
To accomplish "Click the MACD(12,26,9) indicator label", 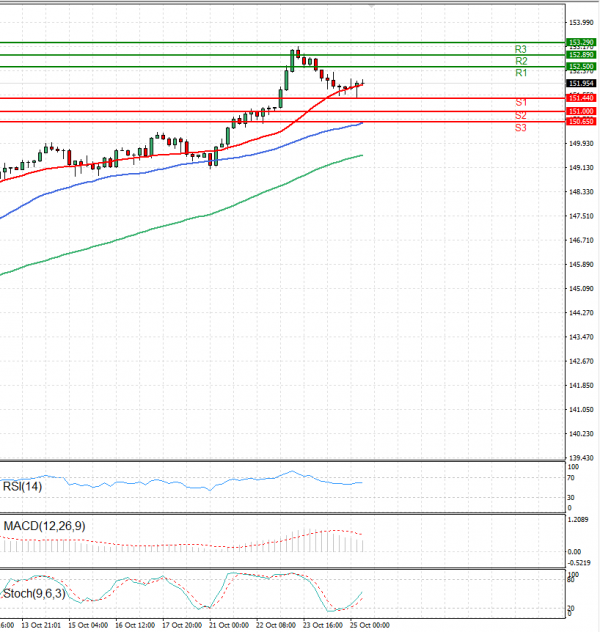I will pos(44,526).
